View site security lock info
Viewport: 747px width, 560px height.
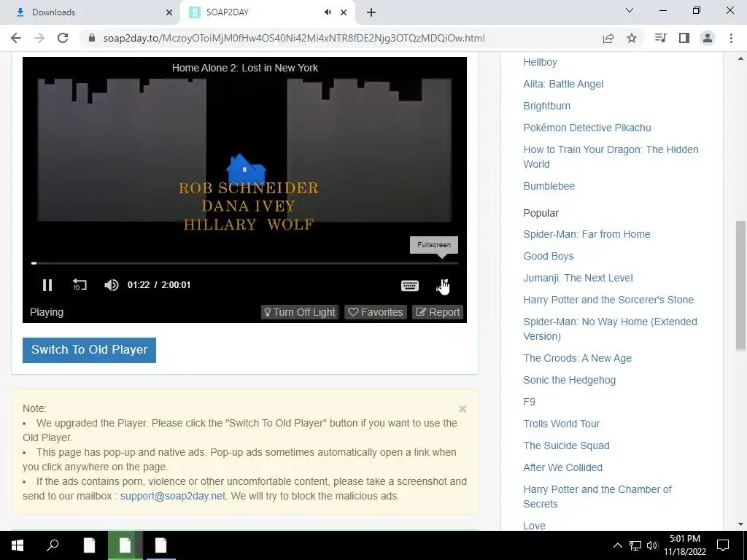pos(92,38)
